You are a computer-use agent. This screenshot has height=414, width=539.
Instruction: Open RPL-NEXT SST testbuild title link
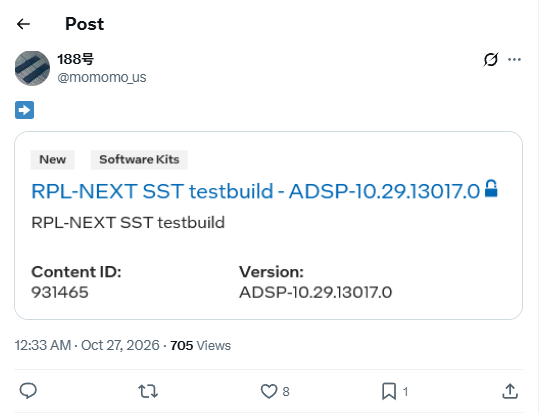[255, 191]
